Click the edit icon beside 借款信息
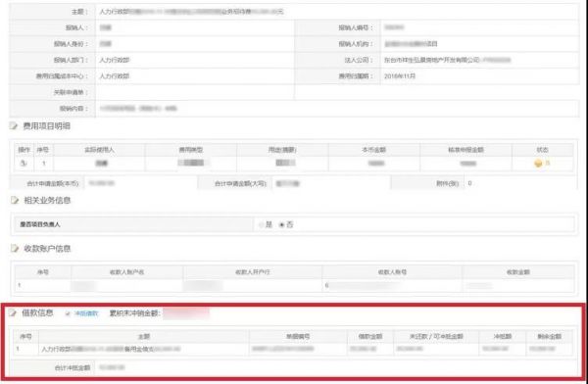Image resolution: width=588 pixels, height=384 pixels. click(x=13, y=312)
